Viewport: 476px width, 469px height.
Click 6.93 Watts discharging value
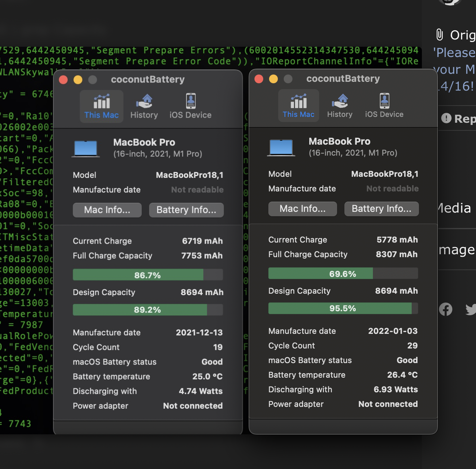point(396,389)
